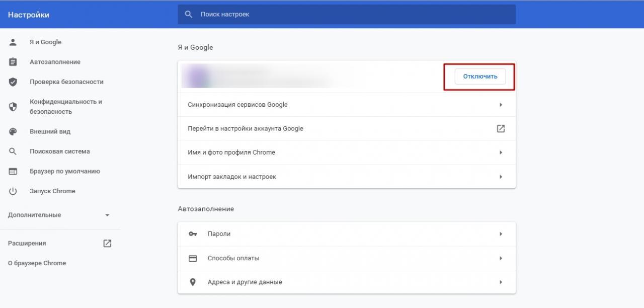
Task: Click the browser window icon for Браузер по умолчанию
Action: (13, 171)
